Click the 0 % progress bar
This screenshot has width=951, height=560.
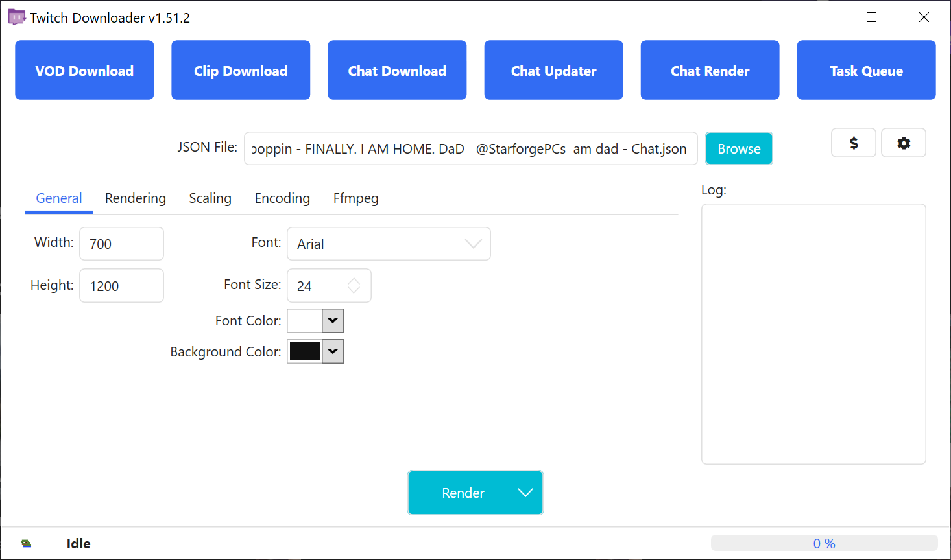pos(825,543)
